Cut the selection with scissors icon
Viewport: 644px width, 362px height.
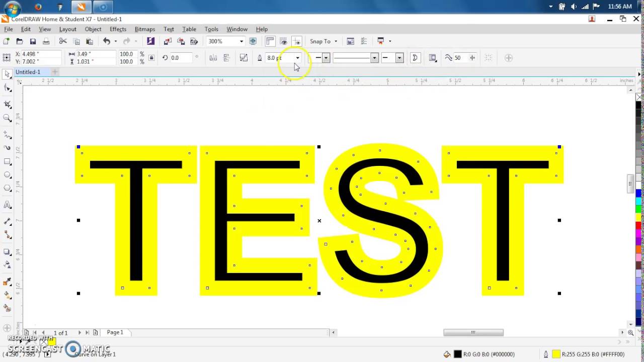tap(63, 41)
